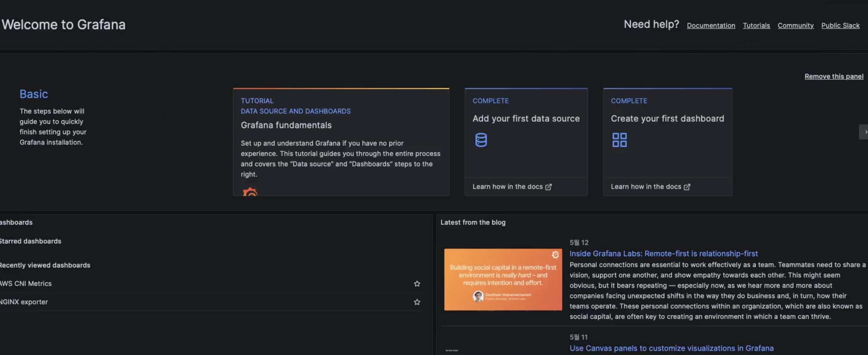Click external link icon under Add data source

(549, 187)
